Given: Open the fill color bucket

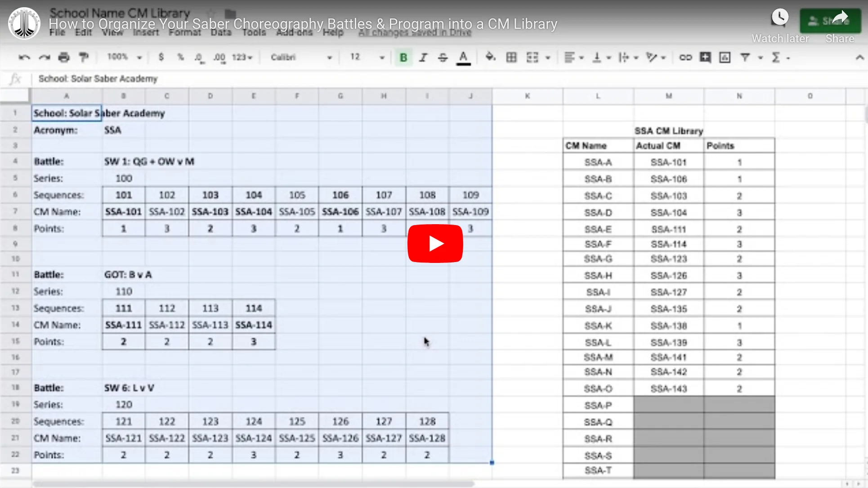Looking at the screenshot, I should tap(491, 57).
